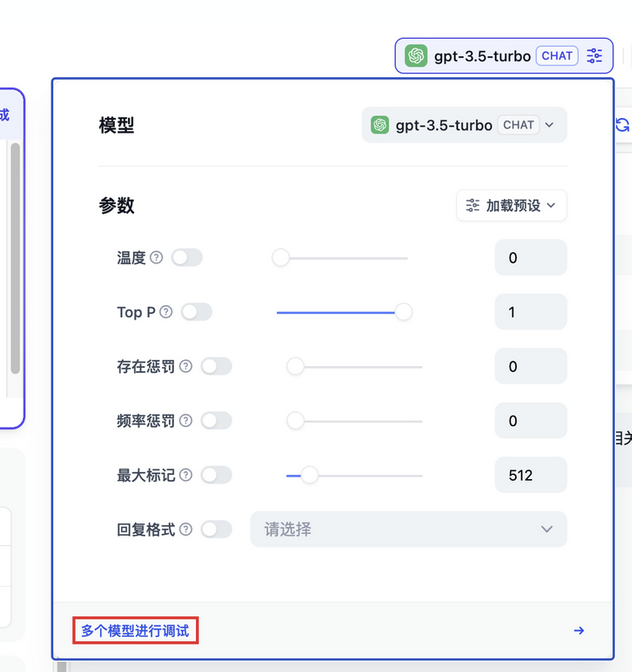Image resolution: width=632 pixels, height=672 pixels.
Task: Enable the 温度 toggle switch
Action: 187,258
